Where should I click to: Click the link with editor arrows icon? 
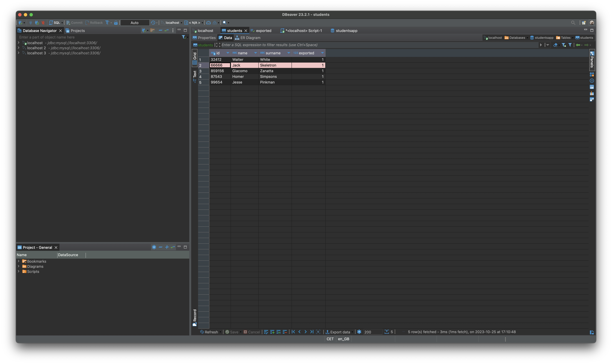point(166,30)
